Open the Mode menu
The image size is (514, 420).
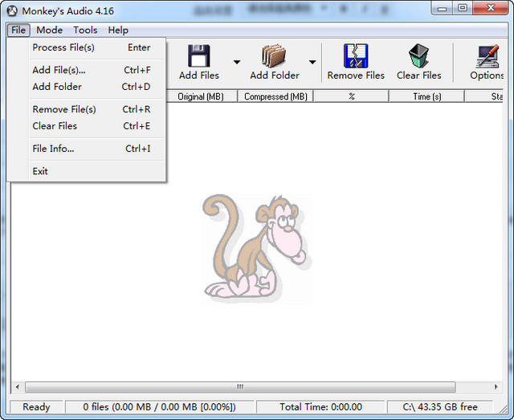click(50, 31)
